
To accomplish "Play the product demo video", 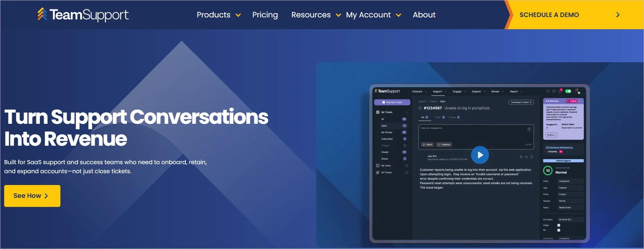I will tap(480, 155).
